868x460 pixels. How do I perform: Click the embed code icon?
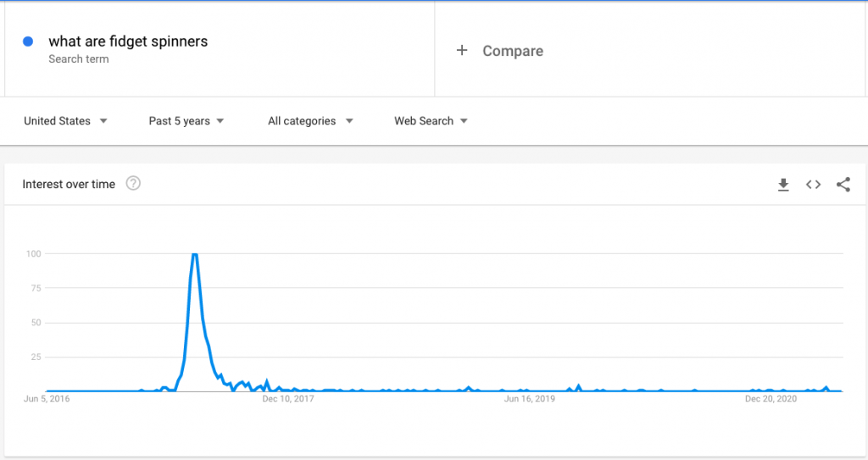(x=813, y=185)
